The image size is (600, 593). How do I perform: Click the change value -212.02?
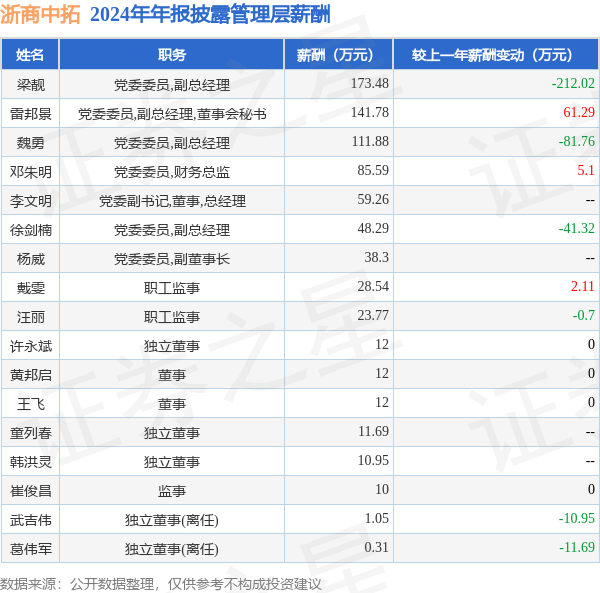pos(573,83)
